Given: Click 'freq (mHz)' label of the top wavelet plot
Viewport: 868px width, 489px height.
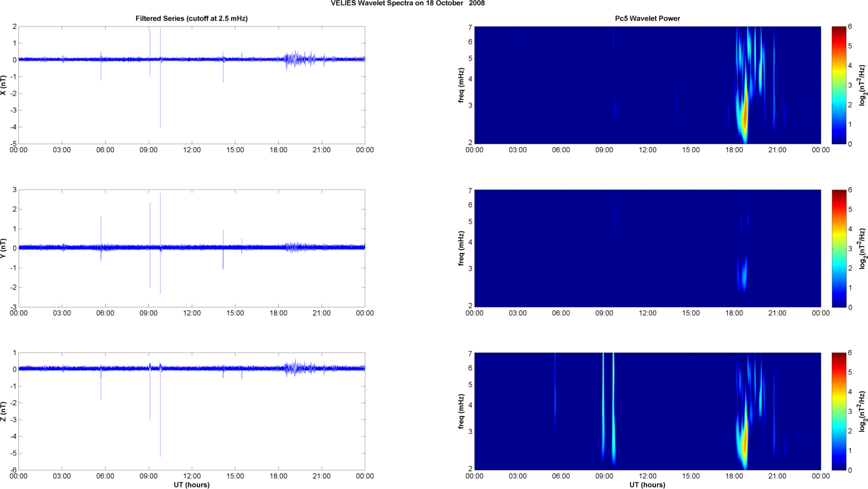Looking at the screenshot, I should point(461,85).
